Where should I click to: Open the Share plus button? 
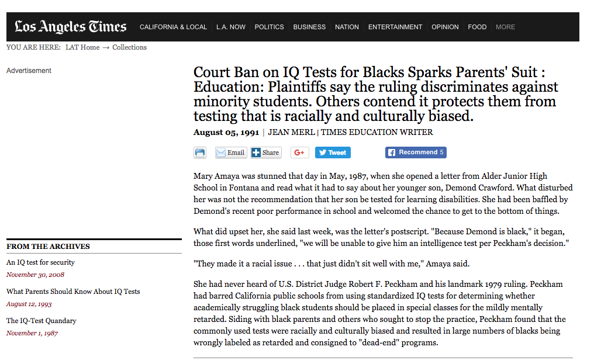point(266,152)
